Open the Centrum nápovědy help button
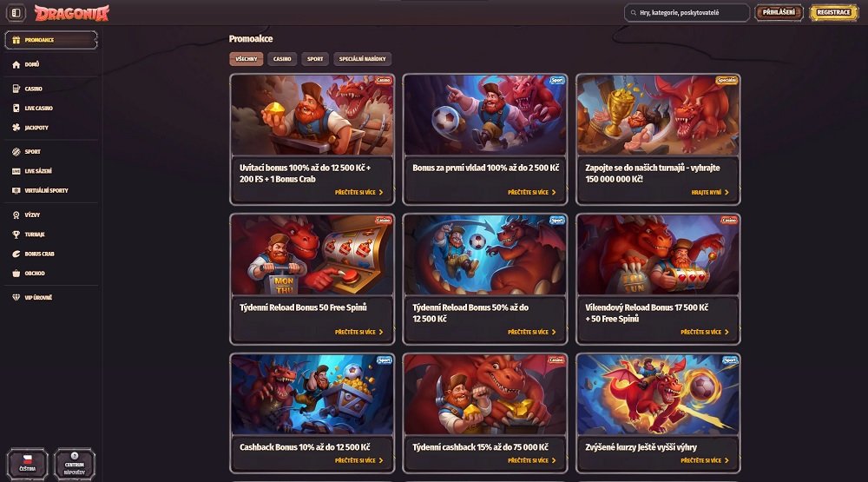868x482 pixels. pos(74,464)
